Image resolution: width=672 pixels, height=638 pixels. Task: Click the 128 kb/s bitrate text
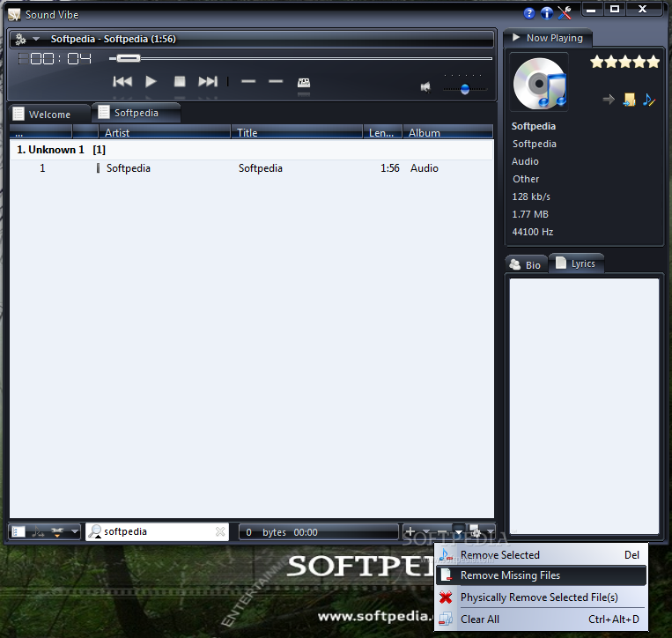point(530,197)
